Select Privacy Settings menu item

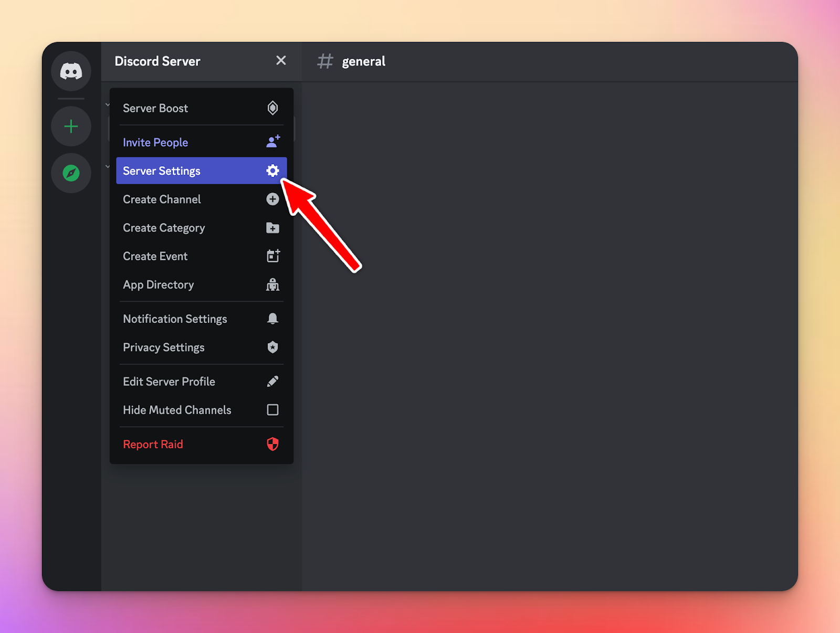click(x=202, y=347)
